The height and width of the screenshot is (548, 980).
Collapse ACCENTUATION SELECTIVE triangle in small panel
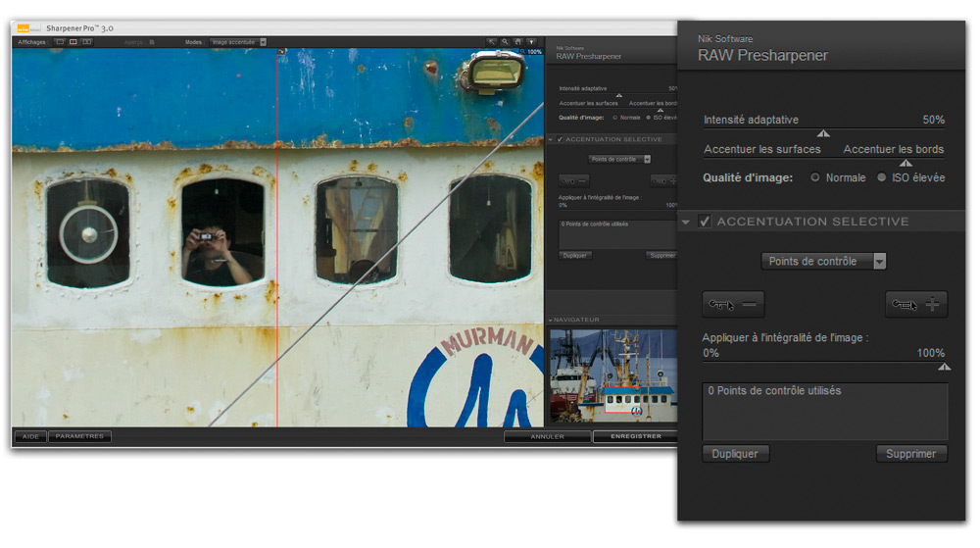click(551, 139)
